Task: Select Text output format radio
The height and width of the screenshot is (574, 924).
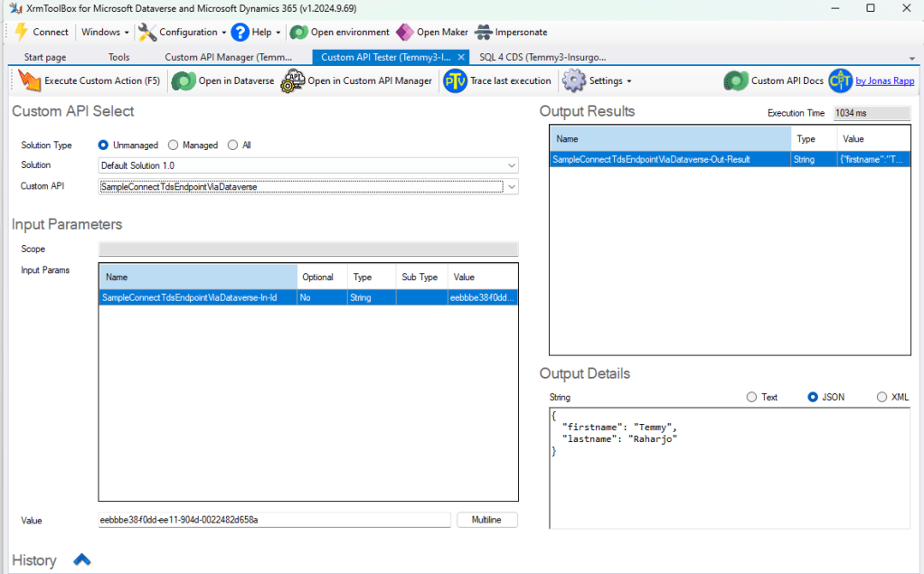Action: (751, 397)
